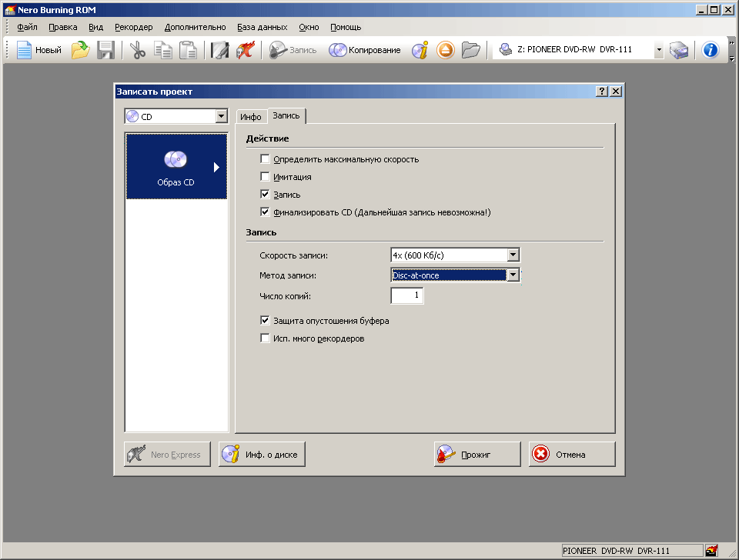Open the Вид menu
Viewport: 739px width, 560px height.
95,27
